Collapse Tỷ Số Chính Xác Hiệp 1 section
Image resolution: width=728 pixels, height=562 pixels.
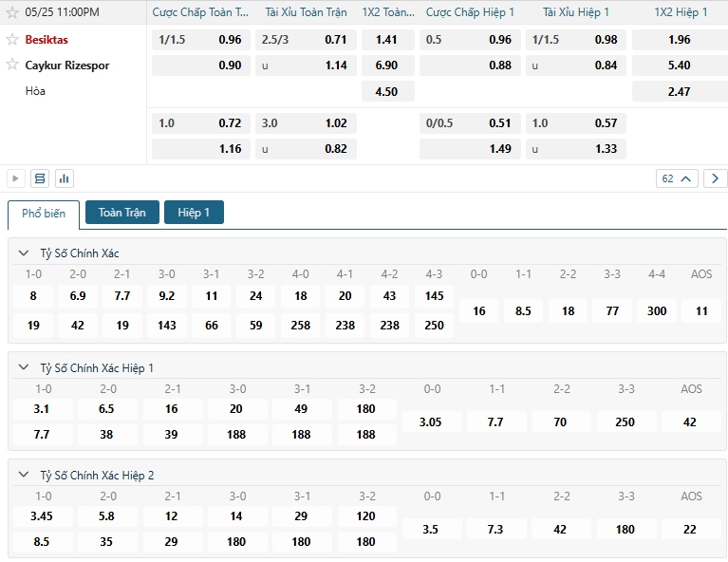24,367
